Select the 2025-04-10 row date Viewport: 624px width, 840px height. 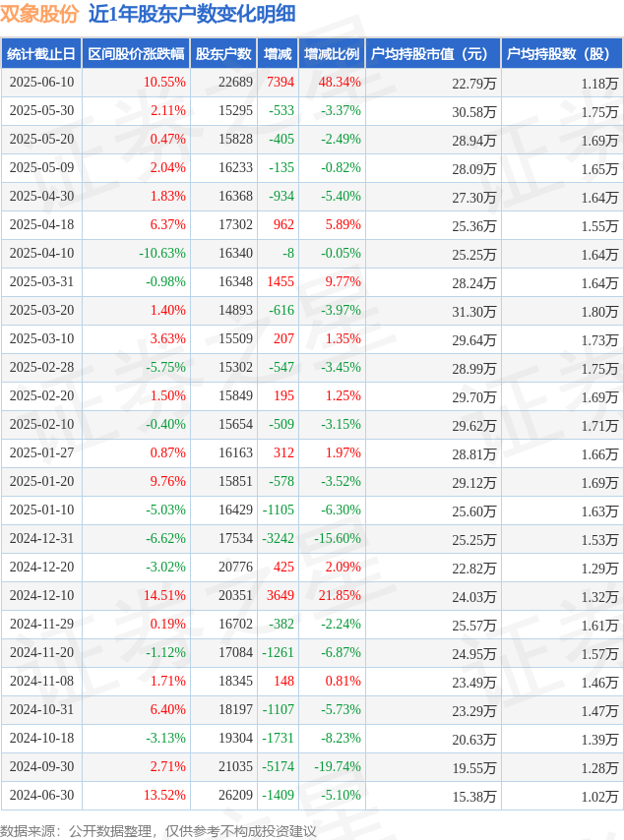click(x=41, y=253)
